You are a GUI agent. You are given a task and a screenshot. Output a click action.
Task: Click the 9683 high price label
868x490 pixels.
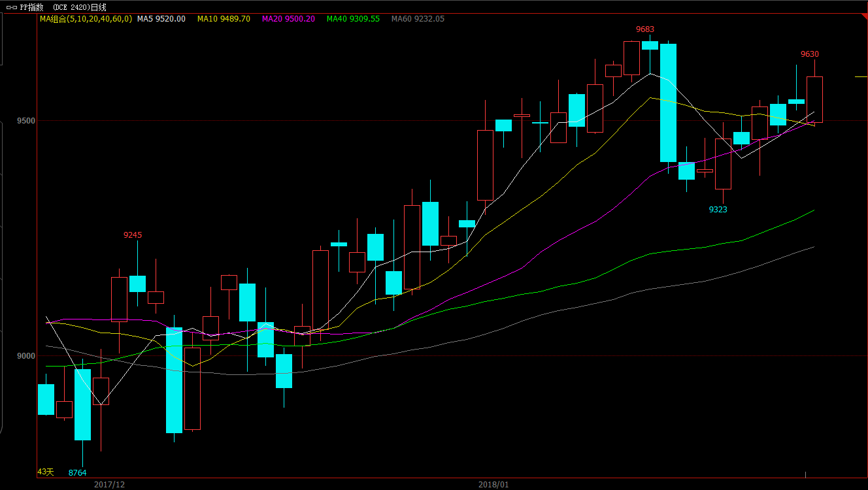pos(645,29)
